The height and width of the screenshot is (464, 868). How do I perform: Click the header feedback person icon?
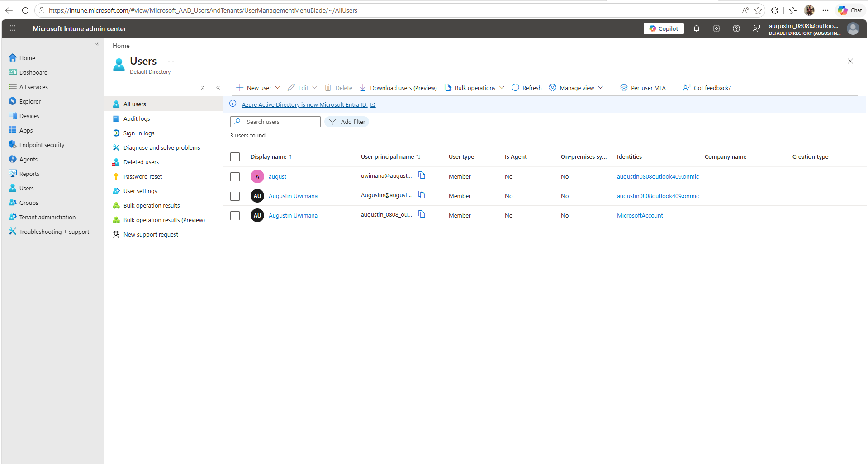coord(756,28)
